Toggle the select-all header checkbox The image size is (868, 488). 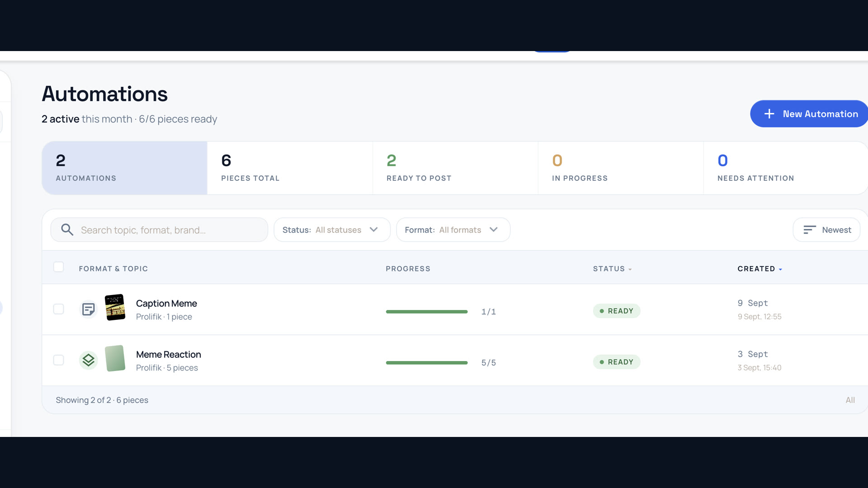tap(58, 267)
